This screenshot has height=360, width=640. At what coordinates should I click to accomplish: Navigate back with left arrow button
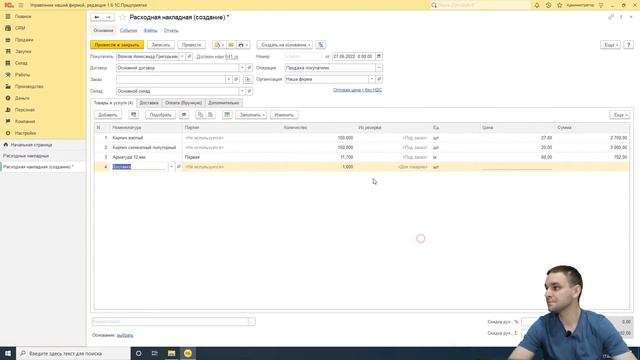tap(97, 17)
